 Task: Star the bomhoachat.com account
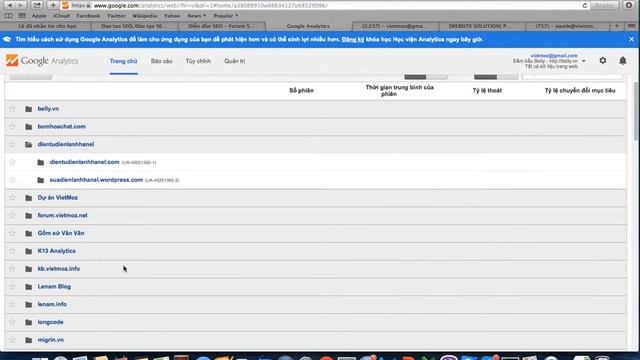tap(12, 127)
